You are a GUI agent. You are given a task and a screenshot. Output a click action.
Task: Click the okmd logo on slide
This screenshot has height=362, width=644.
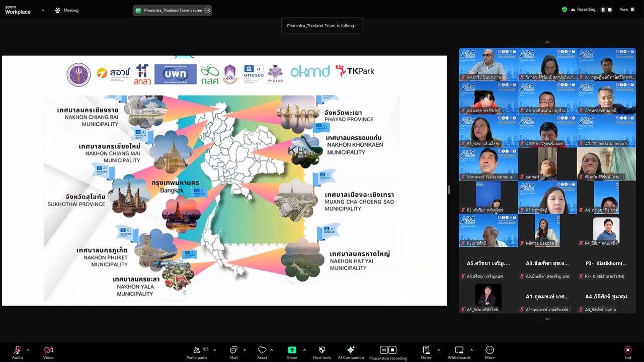pyautogui.click(x=310, y=71)
